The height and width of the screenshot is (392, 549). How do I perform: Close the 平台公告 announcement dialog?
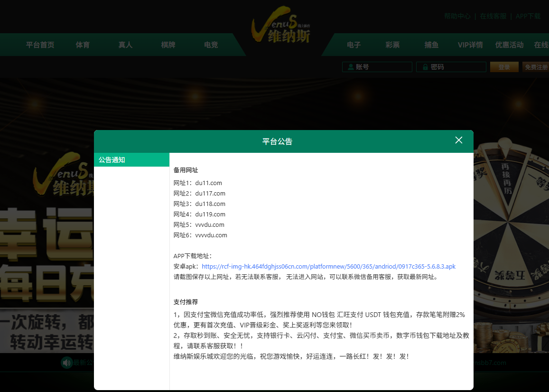tap(458, 140)
